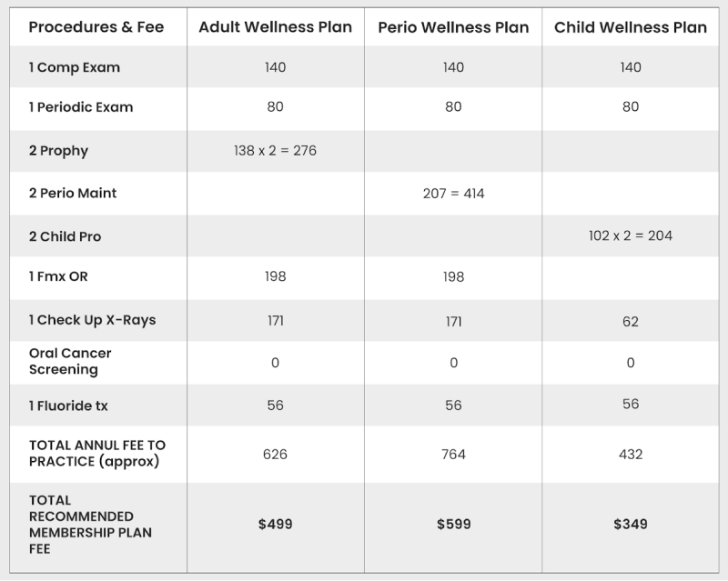
Task: Click the 1 Comp Exam row label
Action: click(74, 67)
